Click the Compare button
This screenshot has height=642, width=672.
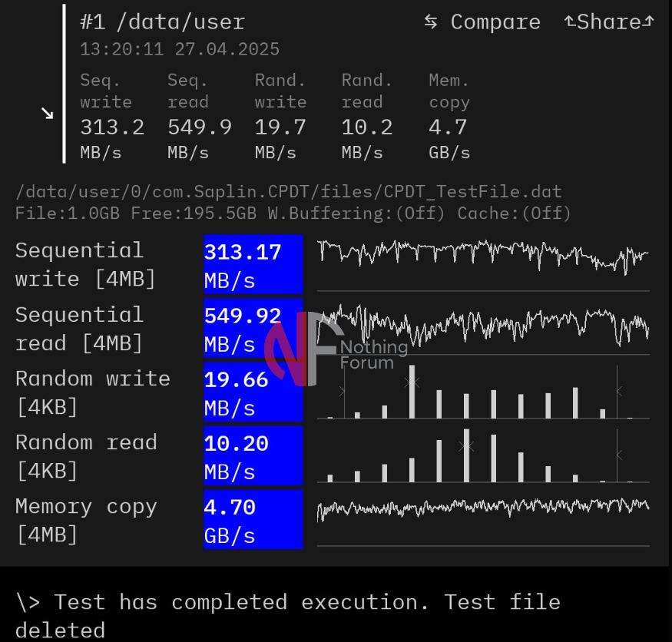482,22
